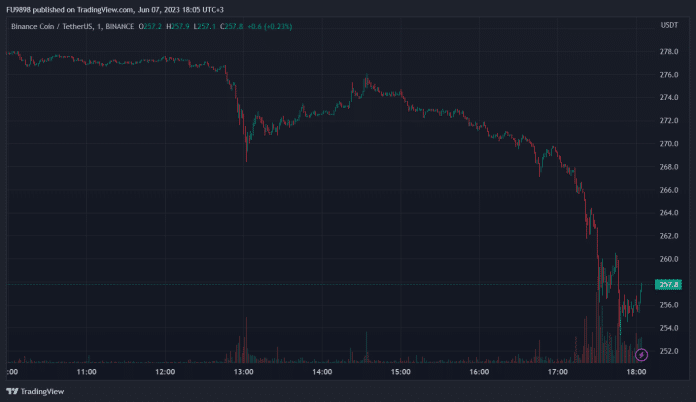This screenshot has height=402, width=696.
Task: Click the 270.0 price scale label
Action: click(x=669, y=144)
